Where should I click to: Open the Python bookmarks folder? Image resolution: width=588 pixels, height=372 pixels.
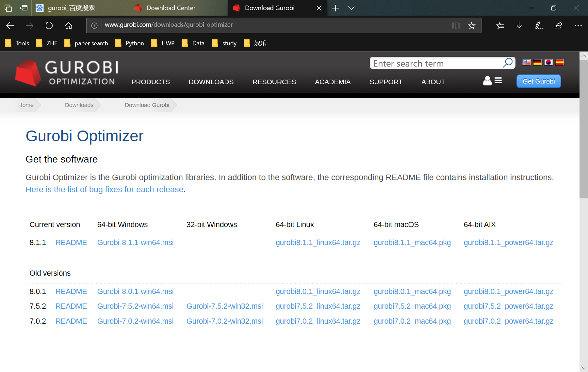click(x=129, y=43)
